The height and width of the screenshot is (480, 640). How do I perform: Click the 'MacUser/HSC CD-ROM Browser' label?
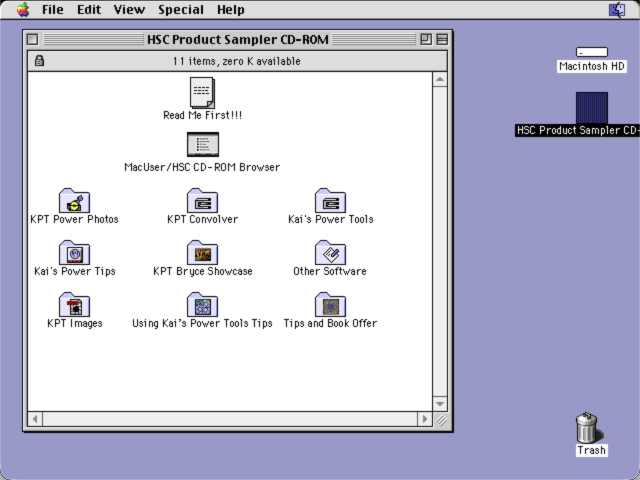[202, 167]
